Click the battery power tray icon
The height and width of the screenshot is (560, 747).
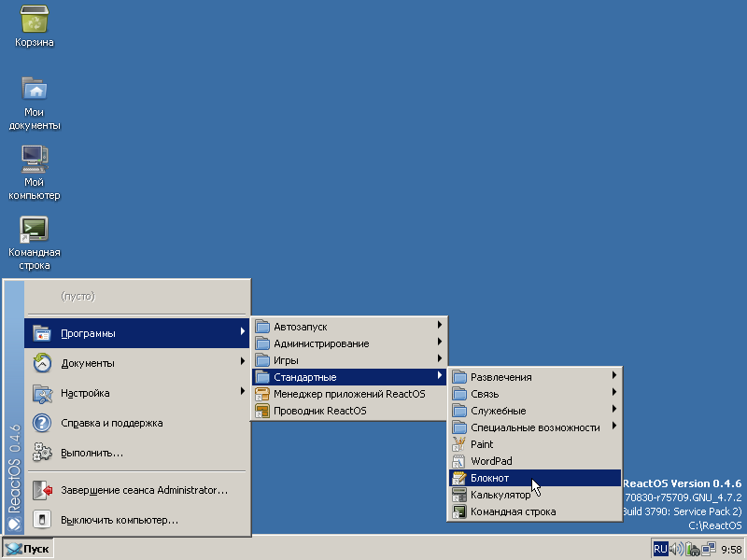pyautogui.click(x=692, y=549)
